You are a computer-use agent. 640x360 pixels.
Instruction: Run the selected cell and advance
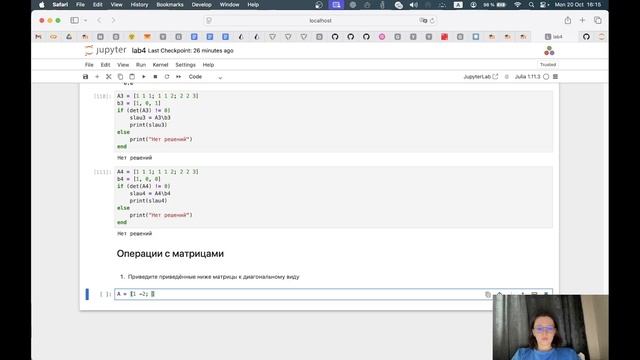[144, 77]
